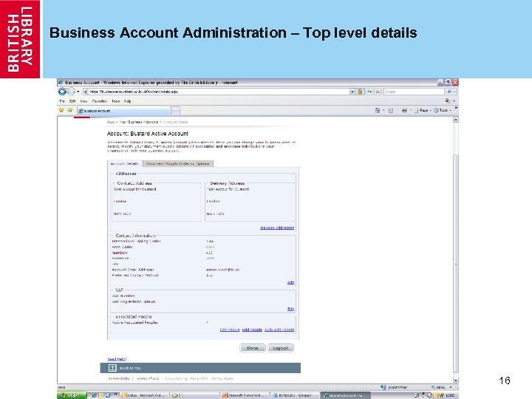The height and width of the screenshot is (399, 532).
Task: Click the Print toolbar icon
Action: point(404,110)
